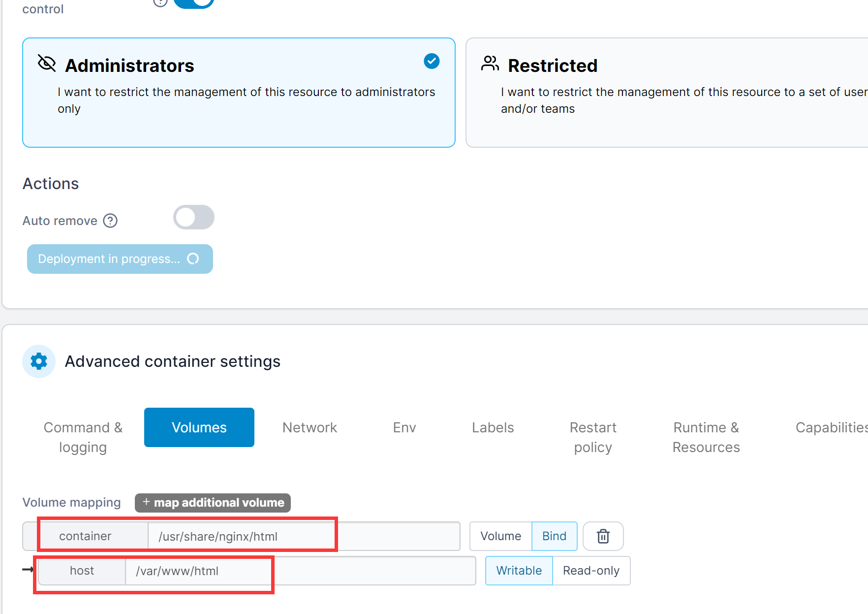Click the Restricted users icon
The width and height of the screenshot is (868, 614).
coord(490,64)
